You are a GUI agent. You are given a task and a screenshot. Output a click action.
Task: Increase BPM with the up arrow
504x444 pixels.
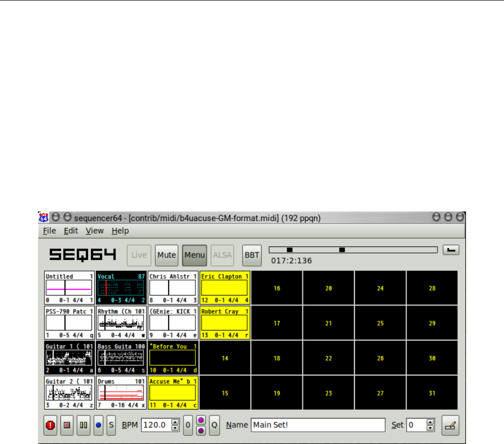[x=175, y=422]
